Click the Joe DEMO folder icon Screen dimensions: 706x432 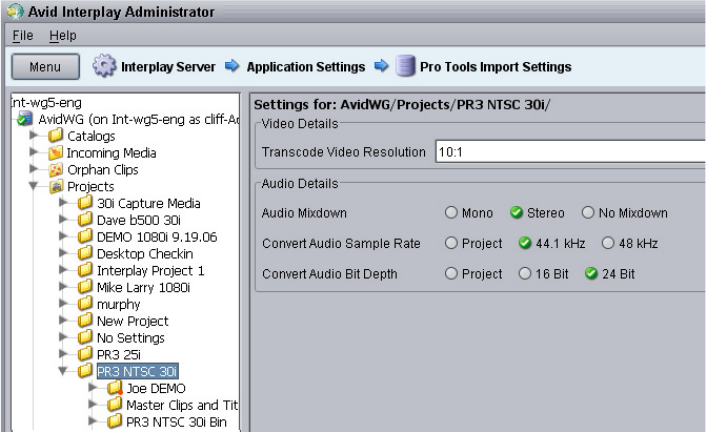coord(114,388)
